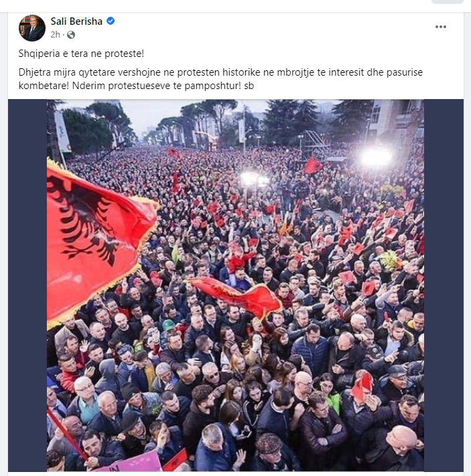
Task: Open the three-dot post options menu
Action: [x=440, y=27]
